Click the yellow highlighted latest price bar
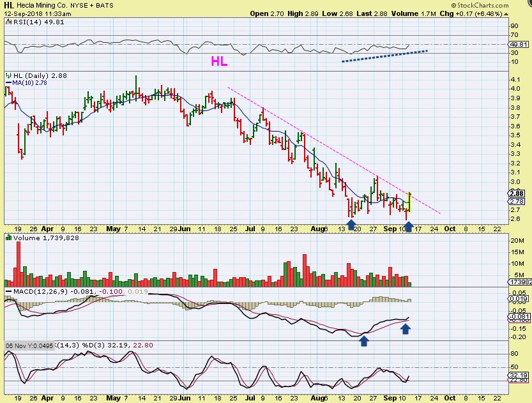The width and height of the screenshot is (532, 403). point(410,202)
